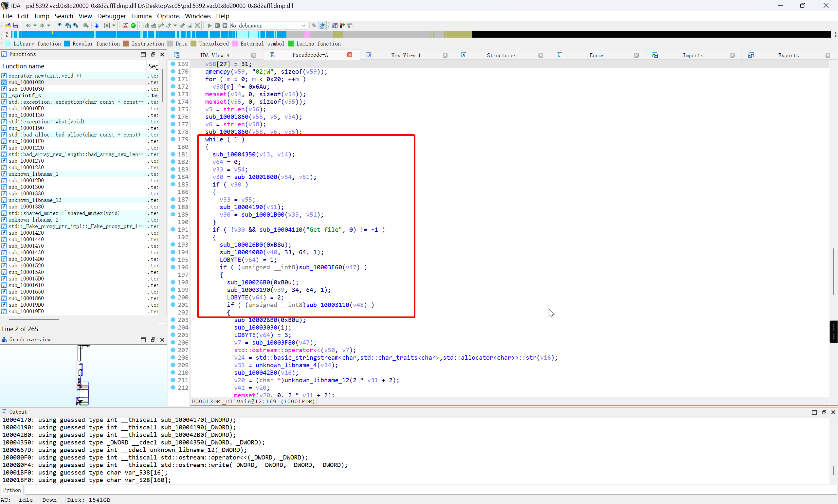This screenshot has height=504, width=838.
Task: Switch to the Structures tab
Action: [x=501, y=55]
